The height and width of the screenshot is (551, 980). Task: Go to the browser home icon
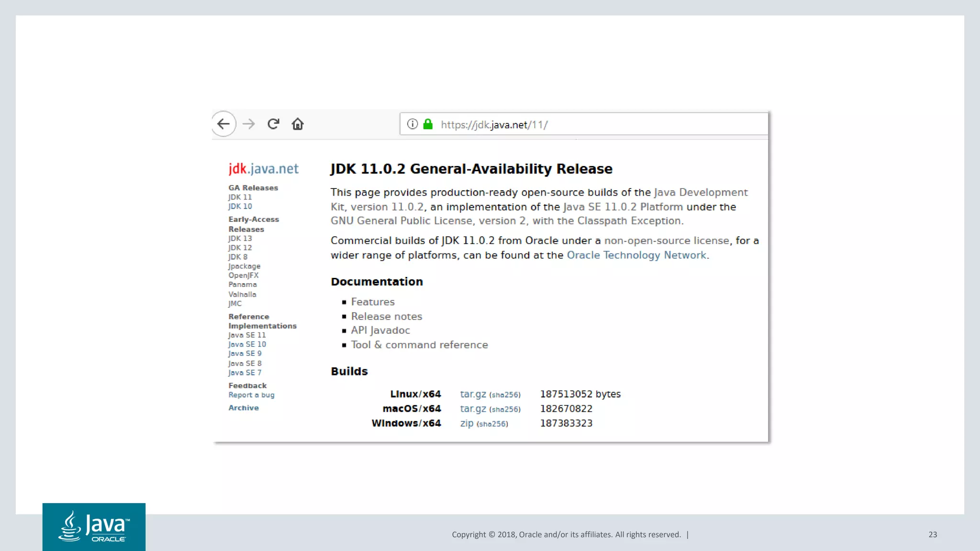pos(298,124)
